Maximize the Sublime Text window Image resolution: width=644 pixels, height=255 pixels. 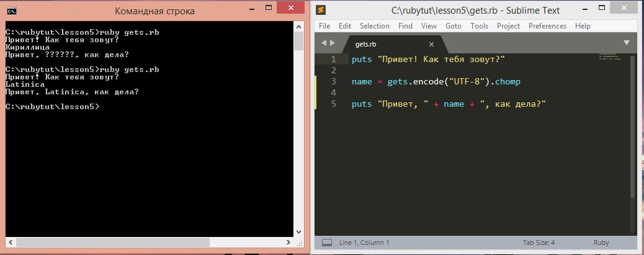602,8
